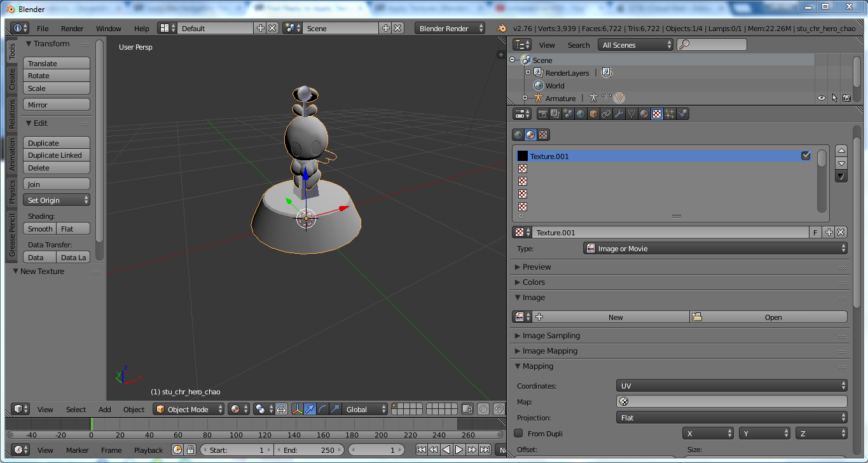Jump to next keyframe
The width and height of the screenshot is (868, 463).
click(472, 450)
